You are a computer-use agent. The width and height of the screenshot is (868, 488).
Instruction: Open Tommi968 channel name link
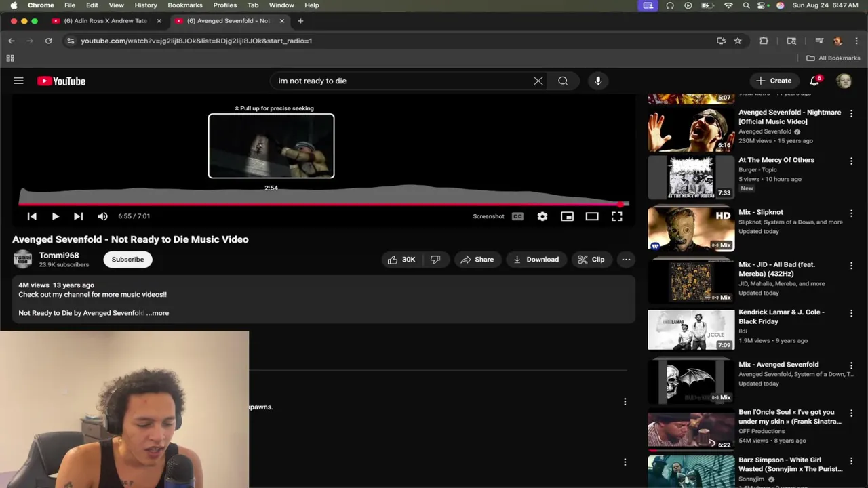[59, 256]
